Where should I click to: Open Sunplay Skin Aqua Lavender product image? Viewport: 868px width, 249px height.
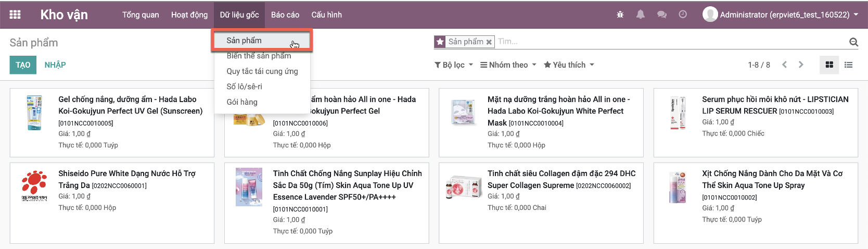click(x=249, y=187)
